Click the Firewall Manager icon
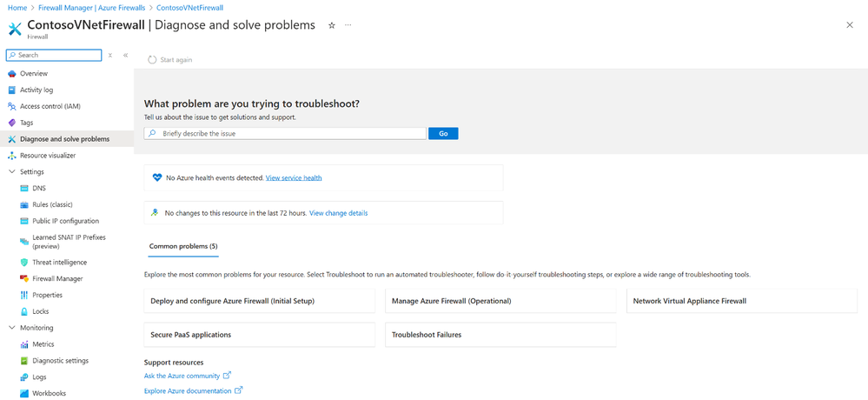The height and width of the screenshot is (400, 868). 23,278
